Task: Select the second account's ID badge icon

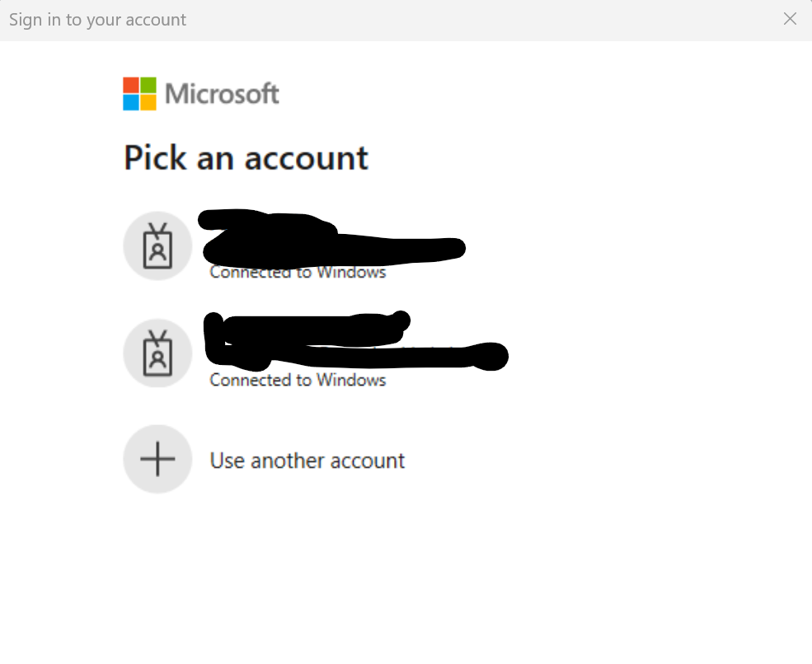Action: pyautogui.click(x=157, y=353)
